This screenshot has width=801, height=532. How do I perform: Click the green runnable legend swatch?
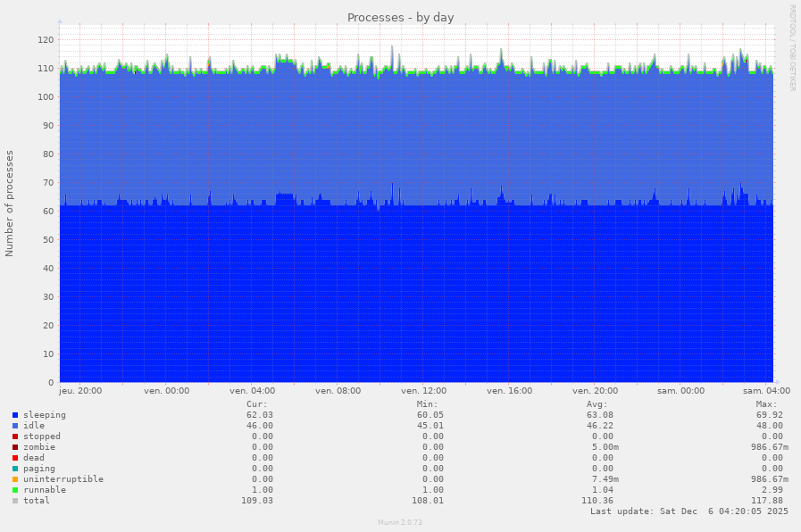pyautogui.click(x=15, y=490)
